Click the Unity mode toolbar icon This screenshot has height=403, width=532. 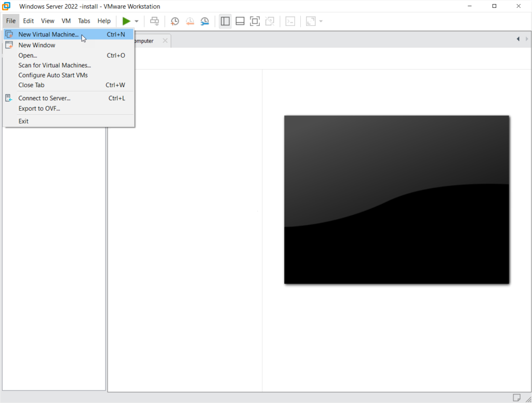270,21
